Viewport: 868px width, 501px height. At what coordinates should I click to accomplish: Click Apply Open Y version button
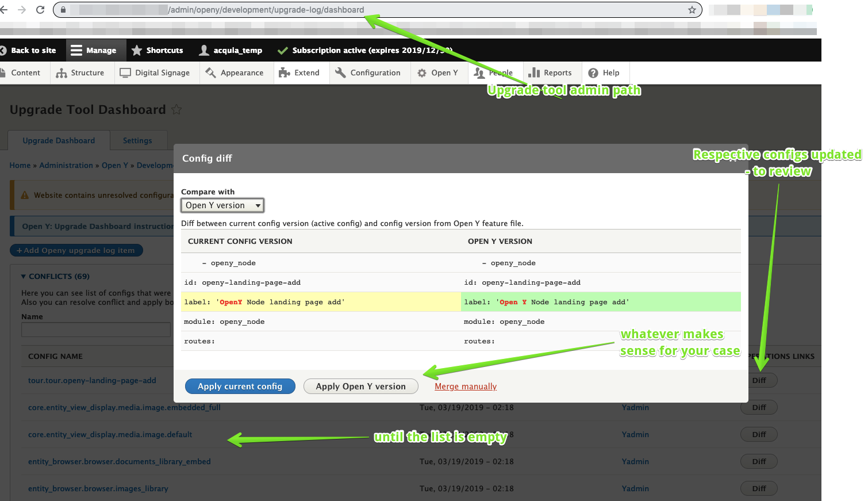361,387
